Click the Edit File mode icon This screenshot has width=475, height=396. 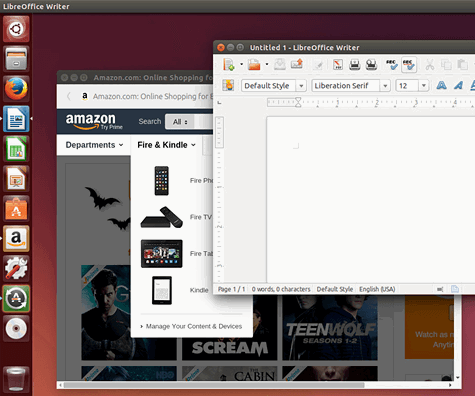318,65
